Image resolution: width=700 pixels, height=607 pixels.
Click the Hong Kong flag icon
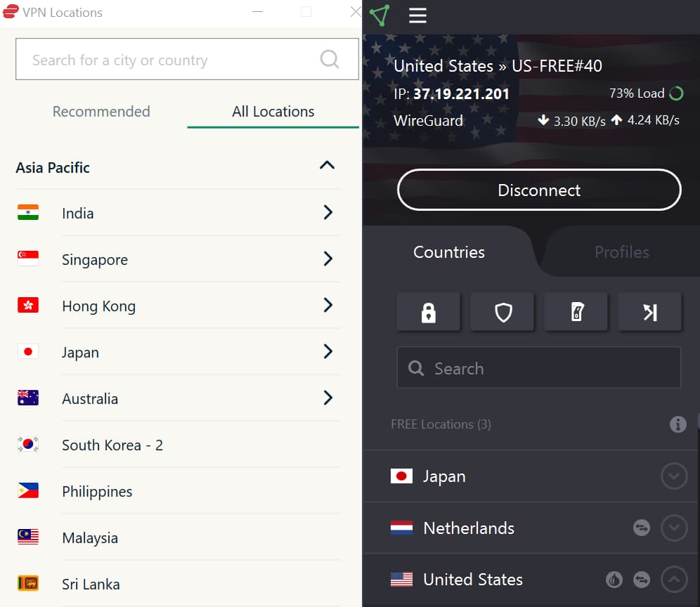[x=28, y=306]
